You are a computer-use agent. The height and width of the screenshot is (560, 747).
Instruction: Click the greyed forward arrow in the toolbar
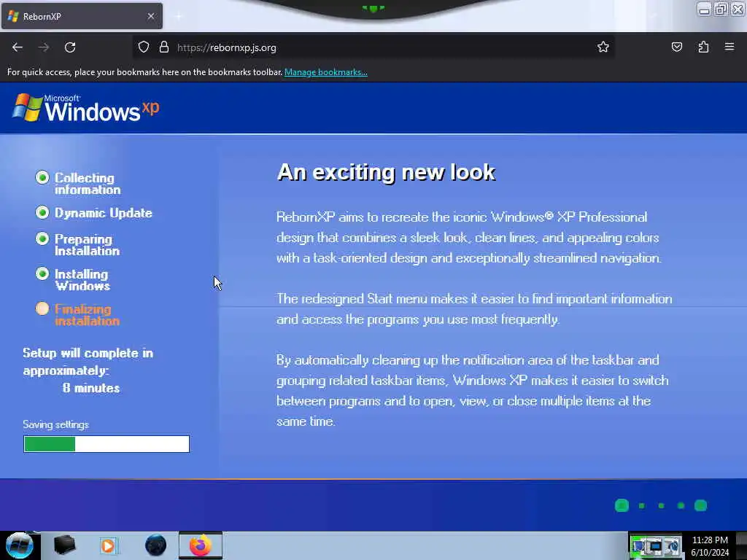point(44,47)
